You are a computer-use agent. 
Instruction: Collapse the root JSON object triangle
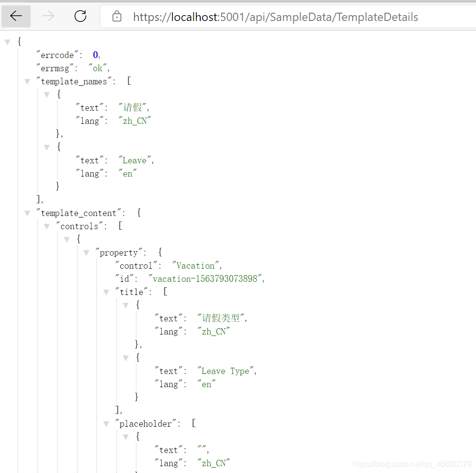click(8, 42)
